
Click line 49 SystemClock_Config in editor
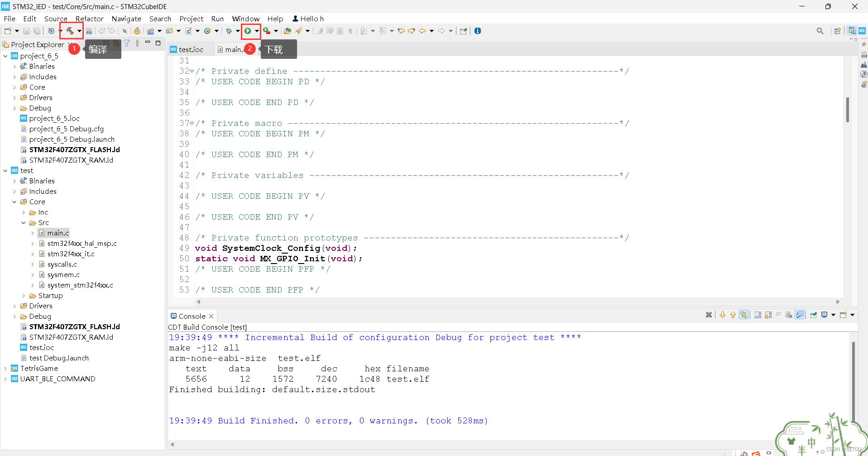tap(276, 248)
